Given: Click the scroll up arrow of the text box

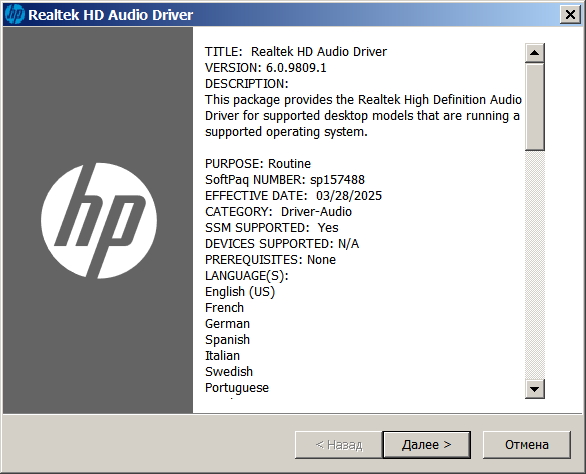Looking at the screenshot, I should click(x=534, y=53).
